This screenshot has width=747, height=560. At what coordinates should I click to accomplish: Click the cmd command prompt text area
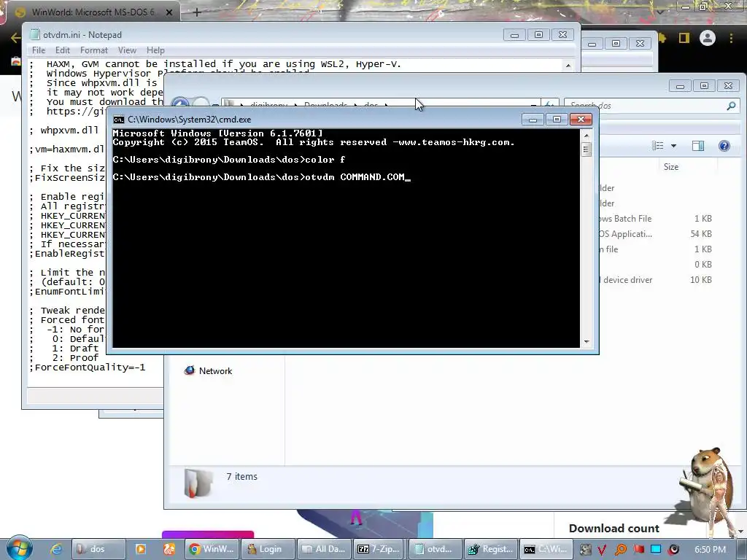[347, 238]
